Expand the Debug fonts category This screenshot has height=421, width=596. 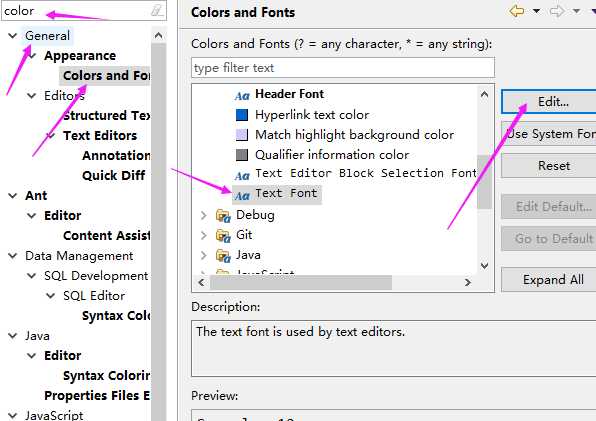click(x=204, y=215)
